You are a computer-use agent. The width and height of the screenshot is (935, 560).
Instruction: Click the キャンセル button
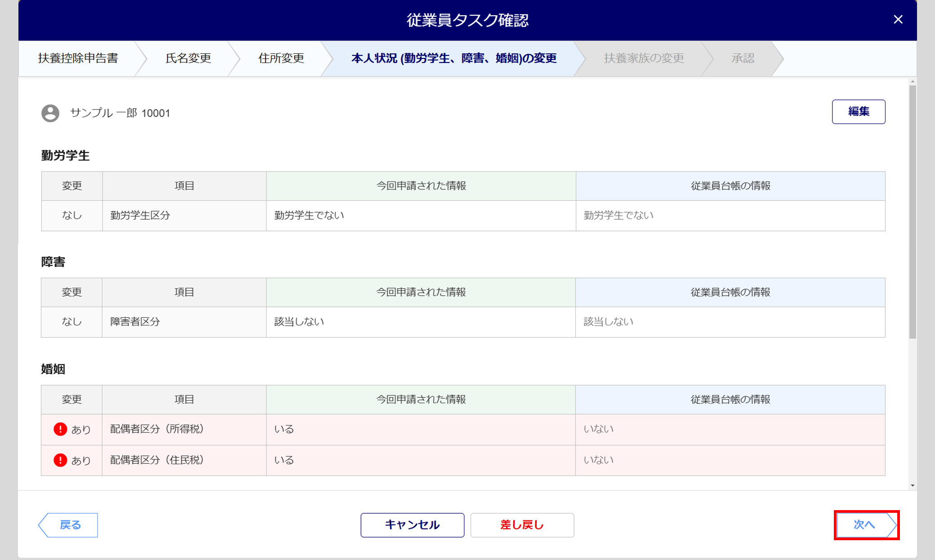(412, 525)
